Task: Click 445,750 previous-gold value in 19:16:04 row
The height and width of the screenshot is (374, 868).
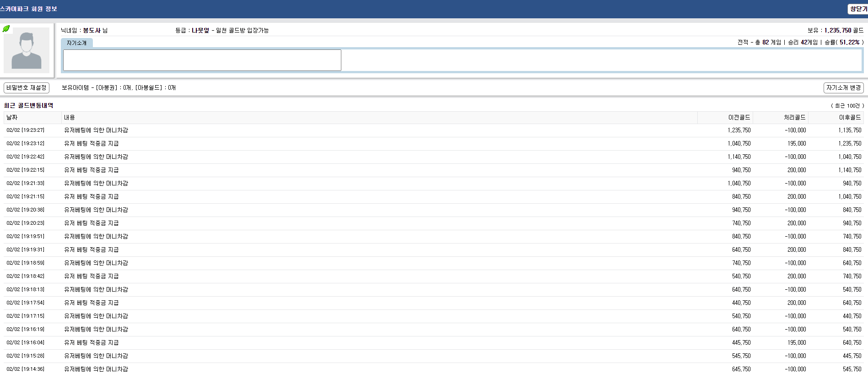Action: (x=741, y=342)
